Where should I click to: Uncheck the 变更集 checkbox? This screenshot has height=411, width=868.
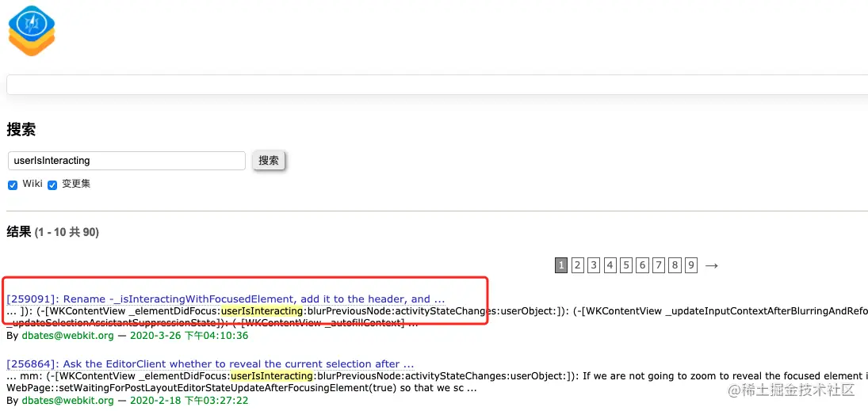[x=52, y=185]
